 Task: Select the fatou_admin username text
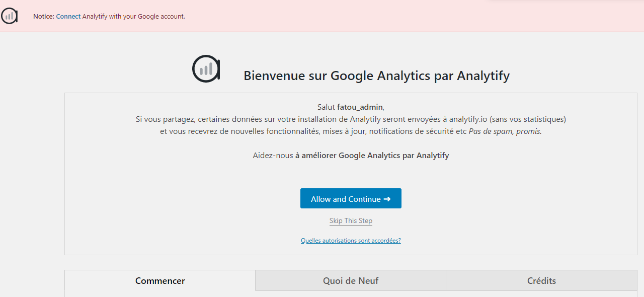click(360, 107)
